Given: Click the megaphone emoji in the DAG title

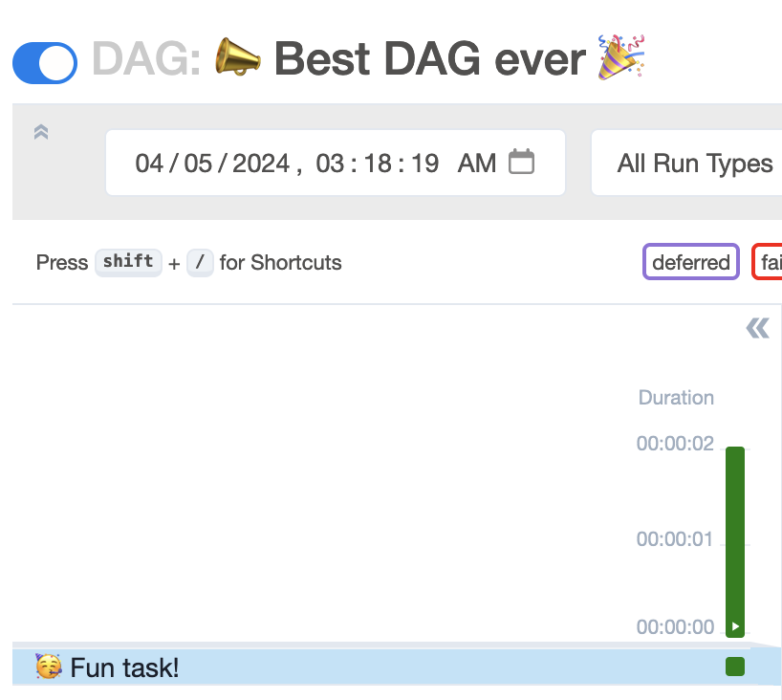Looking at the screenshot, I should (x=237, y=59).
